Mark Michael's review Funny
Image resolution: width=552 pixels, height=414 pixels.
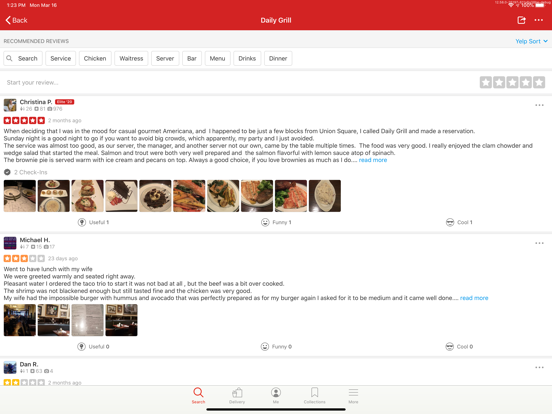276,346
